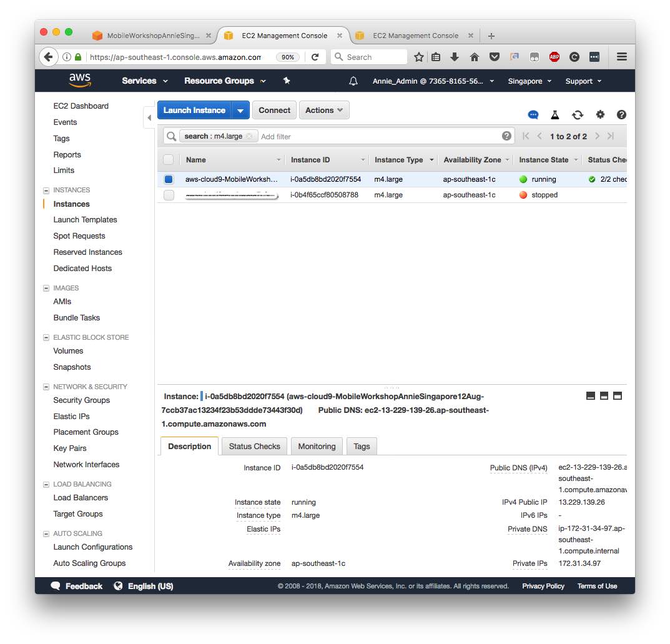Refresh the instances list
Screen dimensions: 670x644
tap(578, 114)
